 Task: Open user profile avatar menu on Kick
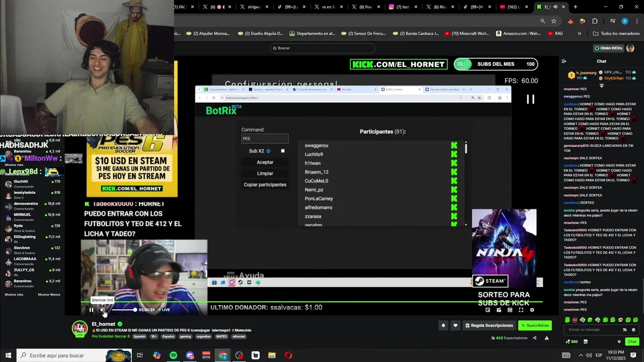coord(630,48)
